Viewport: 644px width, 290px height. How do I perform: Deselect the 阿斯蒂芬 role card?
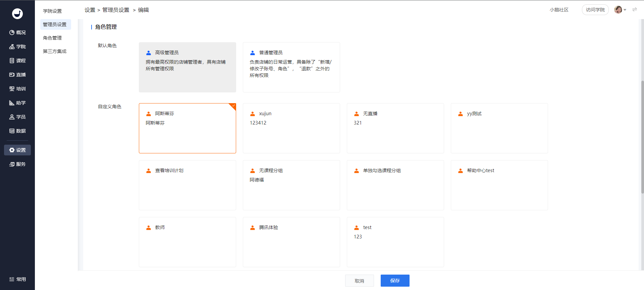(x=187, y=128)
